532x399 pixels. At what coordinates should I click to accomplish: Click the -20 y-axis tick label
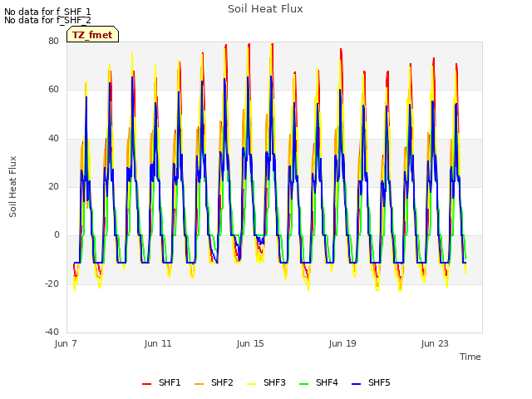tap(52, 283)
